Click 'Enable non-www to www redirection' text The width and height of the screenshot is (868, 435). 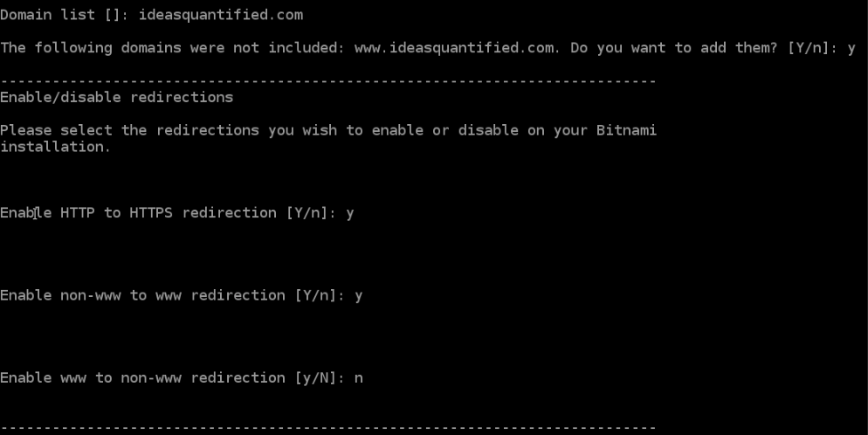point(142,295)
